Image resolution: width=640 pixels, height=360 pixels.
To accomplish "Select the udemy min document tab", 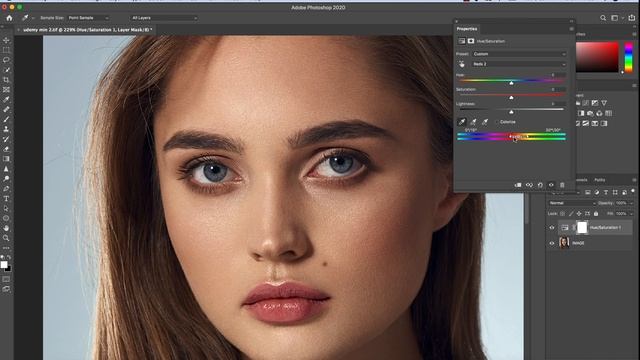I will (87, 30).
